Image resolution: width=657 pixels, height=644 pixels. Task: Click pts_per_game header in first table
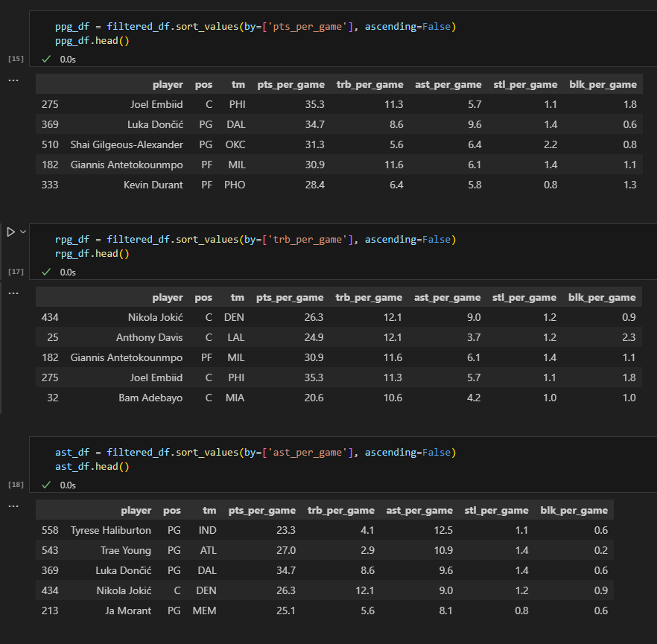tap(291, 85)
